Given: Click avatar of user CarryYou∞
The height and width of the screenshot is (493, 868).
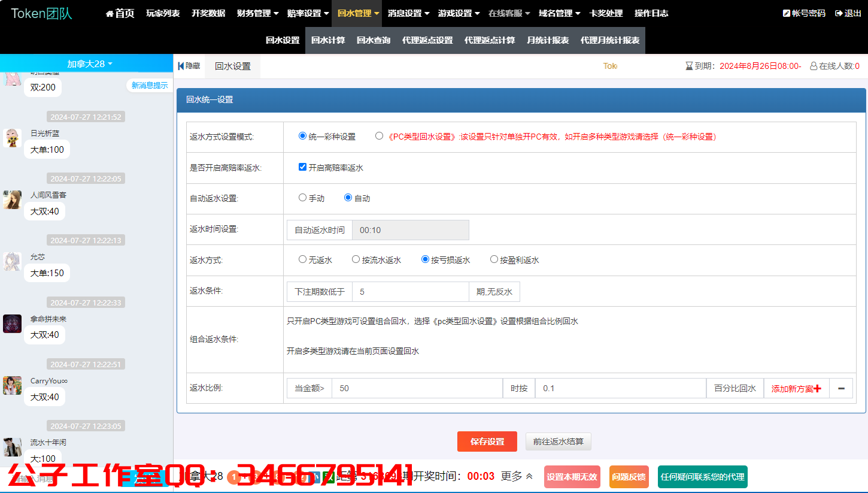Looking at the screenshot, I should coord(12,385).
